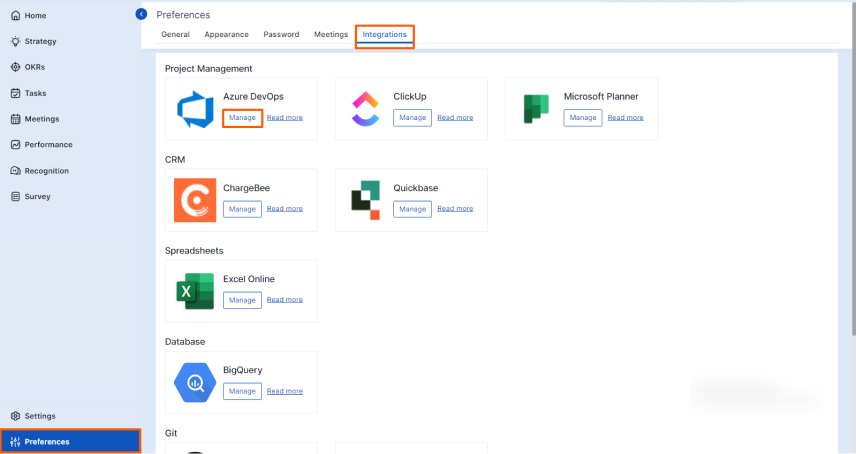
Task: Read more about BigQuery
Action: pos(284,391)
